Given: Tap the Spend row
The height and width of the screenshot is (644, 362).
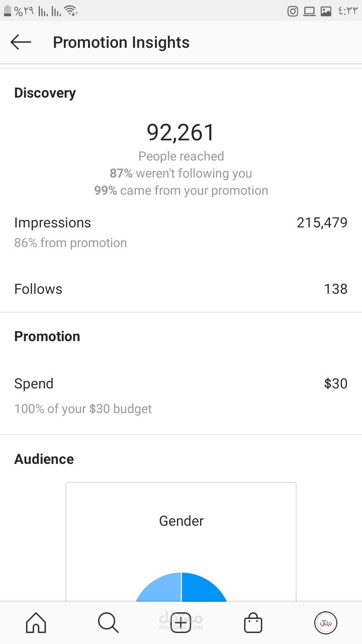Looking at the screenshot, I should point(181,384).
